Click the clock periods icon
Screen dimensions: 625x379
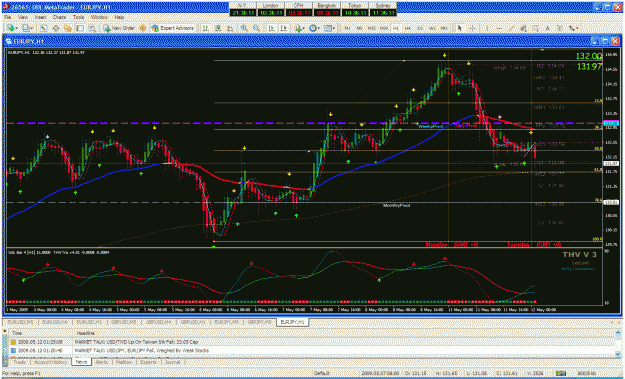(313, 28)
